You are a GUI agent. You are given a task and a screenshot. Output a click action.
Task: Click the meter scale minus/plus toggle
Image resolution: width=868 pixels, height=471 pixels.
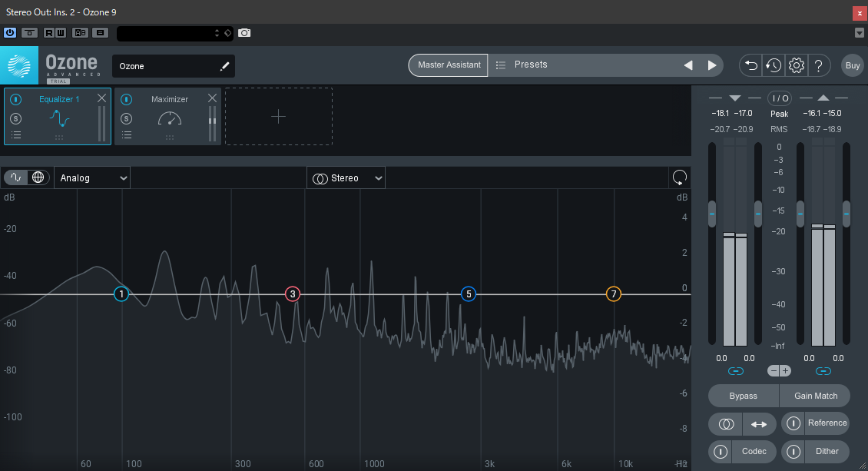click(780, 371)
